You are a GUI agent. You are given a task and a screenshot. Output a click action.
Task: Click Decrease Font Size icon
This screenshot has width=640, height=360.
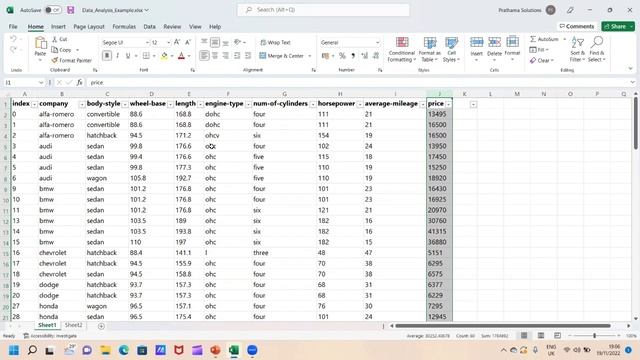tap(188, 42)
